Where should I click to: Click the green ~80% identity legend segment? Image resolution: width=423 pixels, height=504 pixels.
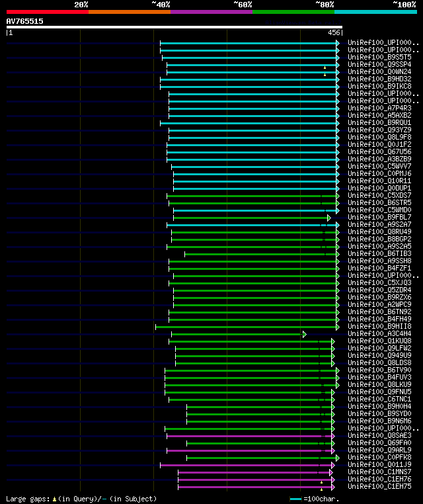tap(293, 12)
